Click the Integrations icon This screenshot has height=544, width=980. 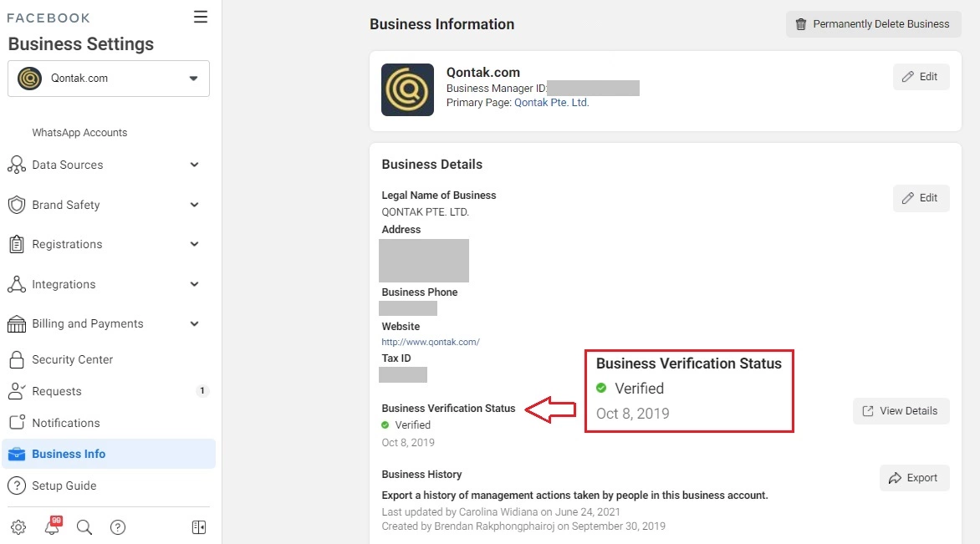click(x=17, y=284)
